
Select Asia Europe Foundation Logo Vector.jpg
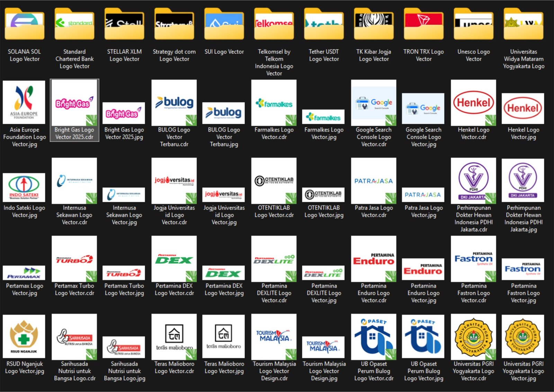pyautogui.click(x=24, y=103)
